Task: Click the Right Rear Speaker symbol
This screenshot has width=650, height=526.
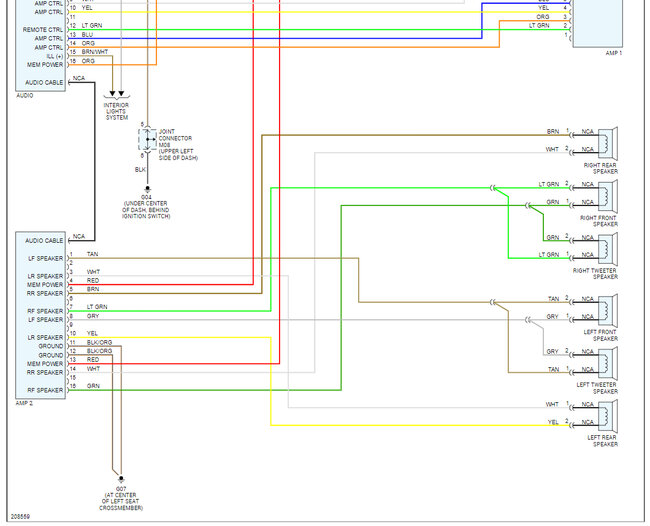Action: pos(608,143)
